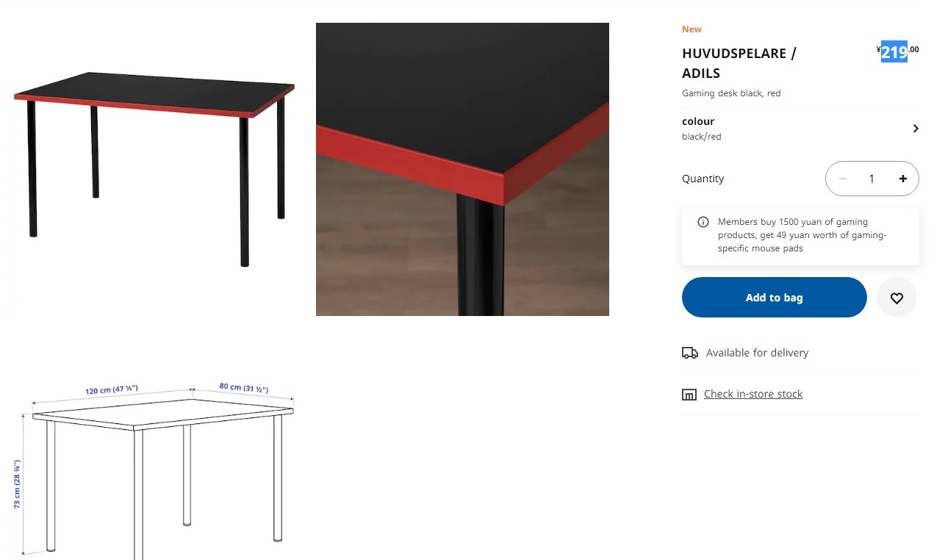Click the HUVUDSPELARE / ADILS product title
Image resolution: width=934 pixels, height=560 pixels.
coord(739,63)
